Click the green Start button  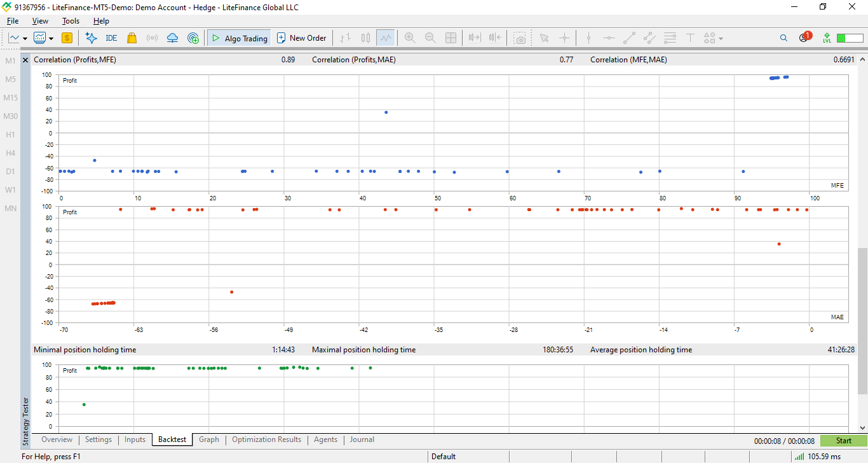(x=844, y=441)
